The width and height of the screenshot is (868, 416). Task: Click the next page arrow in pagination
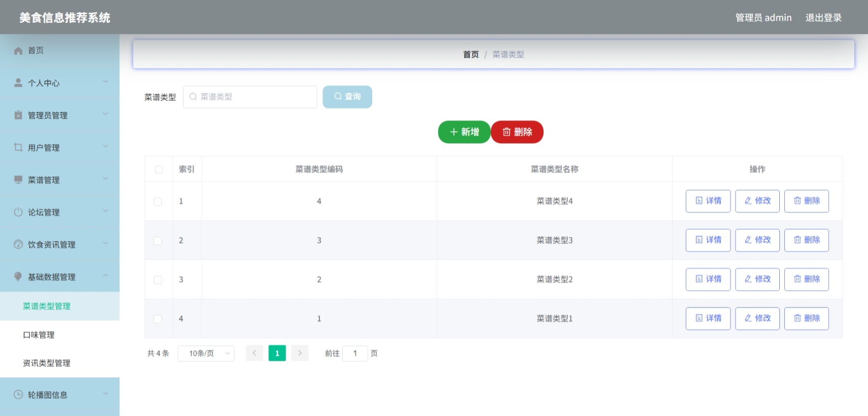coord(300,353)
